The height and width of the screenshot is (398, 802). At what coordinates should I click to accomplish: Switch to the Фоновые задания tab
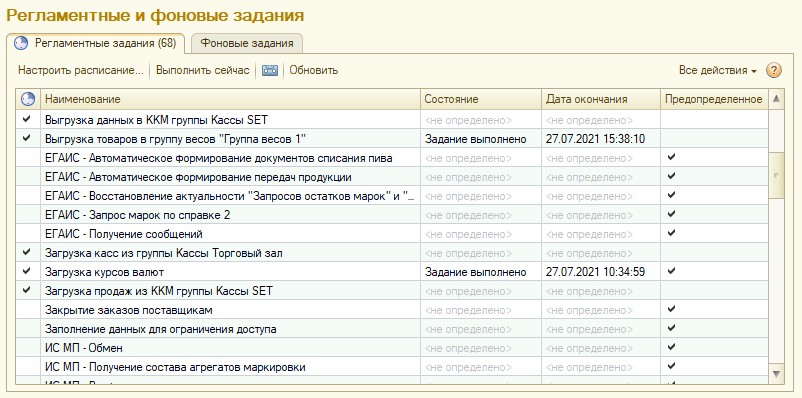(x=247, y=43)
